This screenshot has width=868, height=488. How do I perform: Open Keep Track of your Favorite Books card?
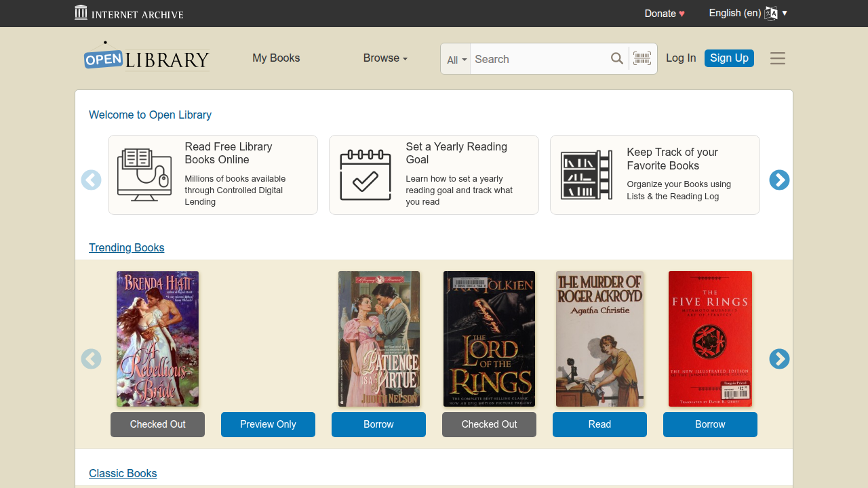pyautogui.click(x=655, y=175)
